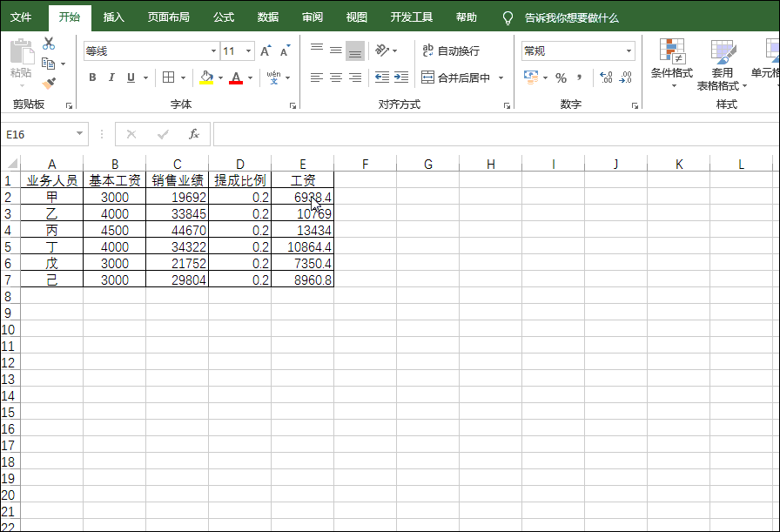Click the Tell Me search field
This screenshot has width=780, height=532.
[572, 18]
